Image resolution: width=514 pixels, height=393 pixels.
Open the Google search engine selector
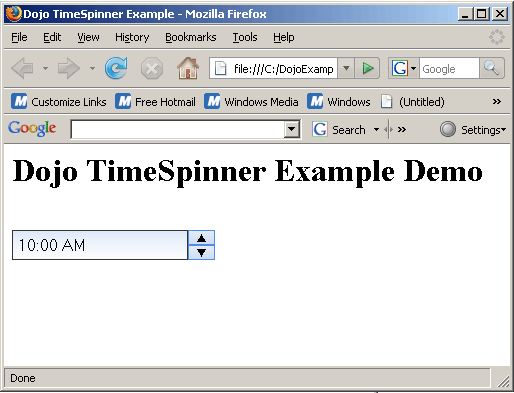pyautogui.click(x=404, y=68)
